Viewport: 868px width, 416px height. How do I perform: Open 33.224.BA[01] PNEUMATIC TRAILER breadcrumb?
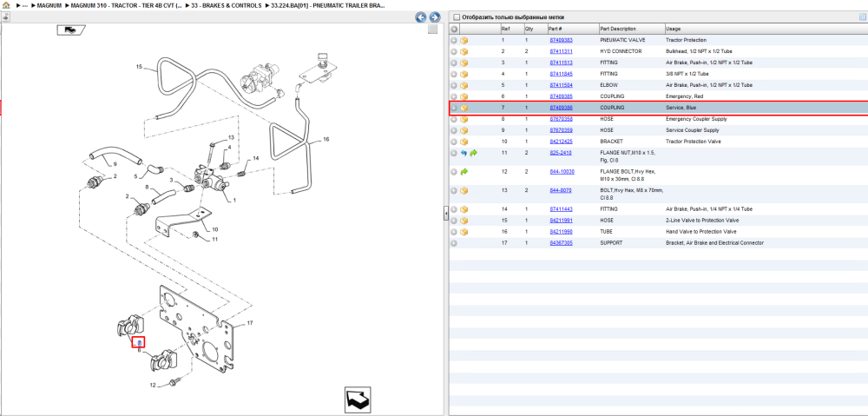pos(329,5)
